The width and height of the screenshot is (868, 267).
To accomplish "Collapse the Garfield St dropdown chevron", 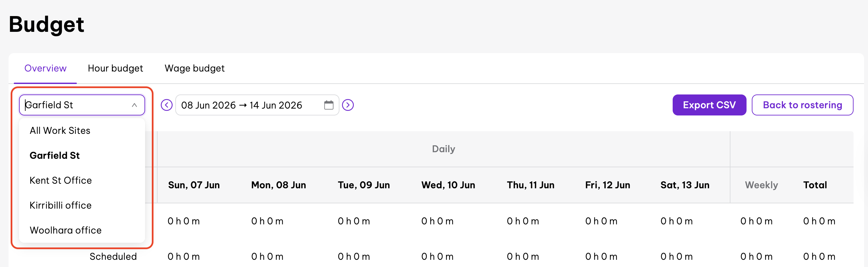I will pyautogui.click(x=135, y=105).
